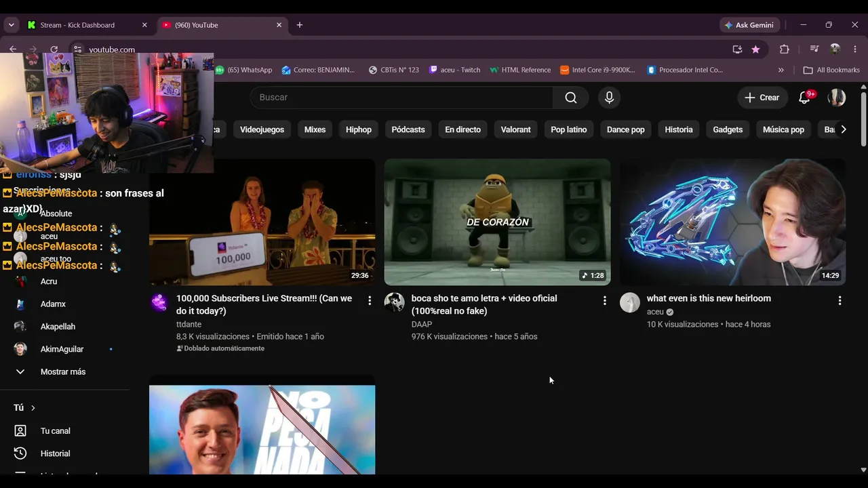Screen dimensions: 868x488
Task: Expand the Tú section chevron
Action: pyautogui.click(x=33, y=407)
